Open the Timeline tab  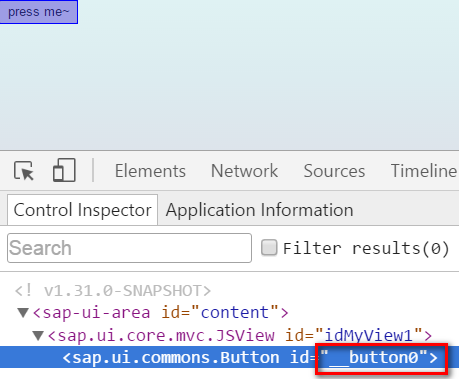pos(424,171)
